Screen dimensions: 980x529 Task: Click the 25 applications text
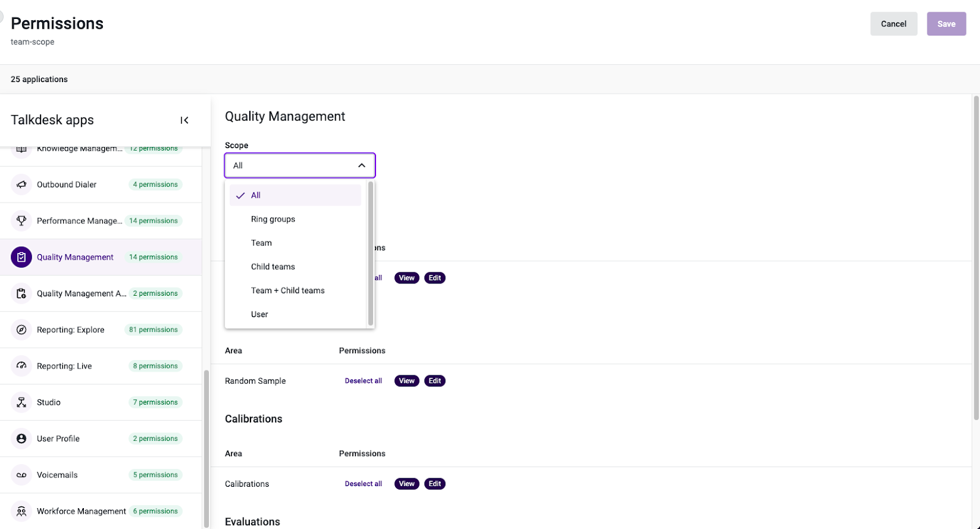pos(39,80)
